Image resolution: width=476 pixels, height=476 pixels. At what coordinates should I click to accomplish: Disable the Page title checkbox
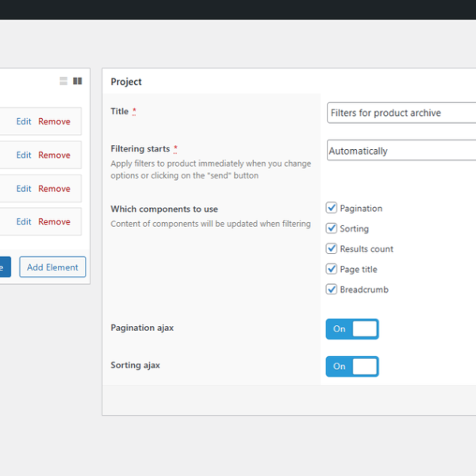pyautogui.click(x=332, y=270)
